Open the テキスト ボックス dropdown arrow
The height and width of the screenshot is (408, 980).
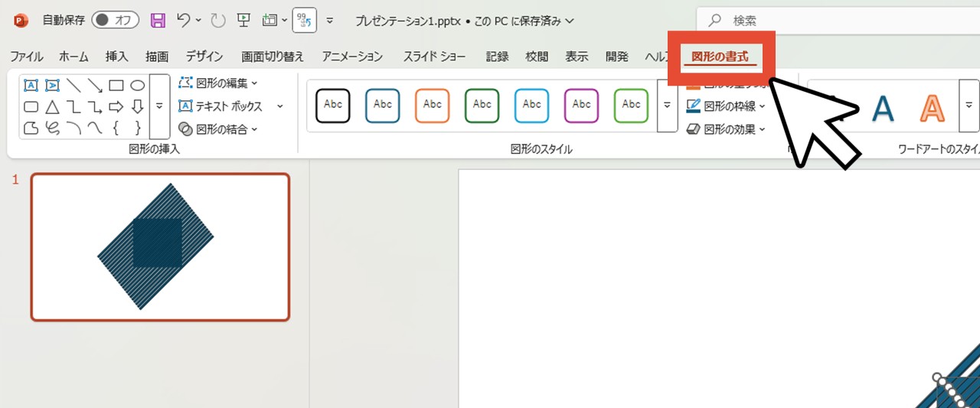280,106
